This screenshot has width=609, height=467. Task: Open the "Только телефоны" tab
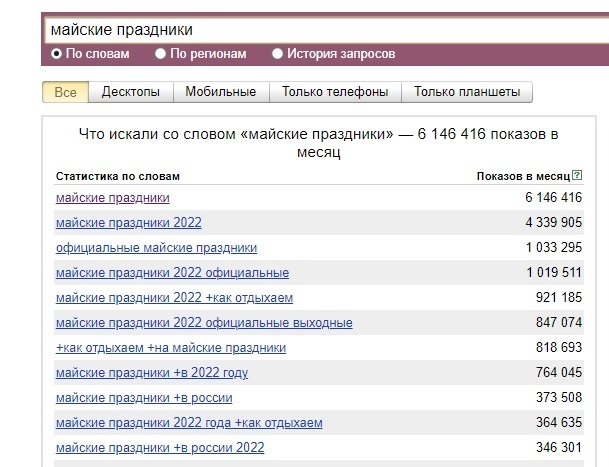(335, 92)
